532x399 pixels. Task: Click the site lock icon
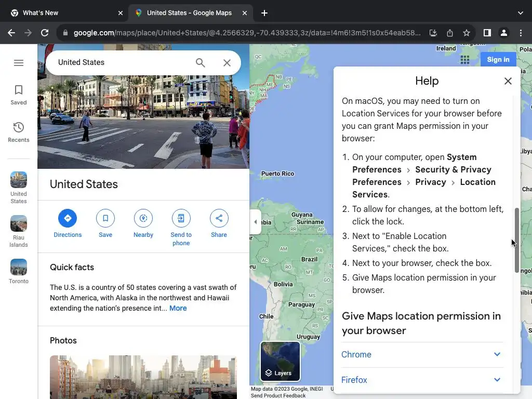coord(65,33)
